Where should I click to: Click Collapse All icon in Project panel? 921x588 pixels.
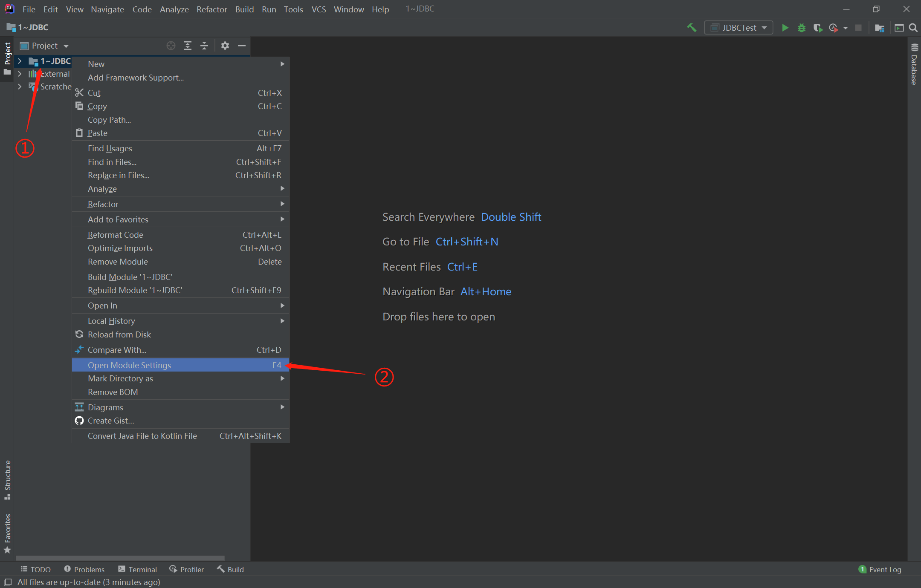coord(204,46)
